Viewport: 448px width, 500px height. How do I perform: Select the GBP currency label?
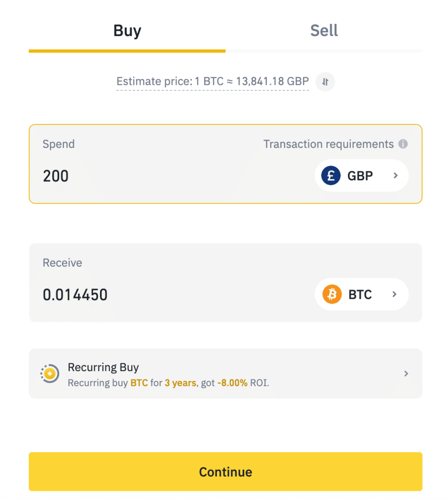tap(360, 176)
